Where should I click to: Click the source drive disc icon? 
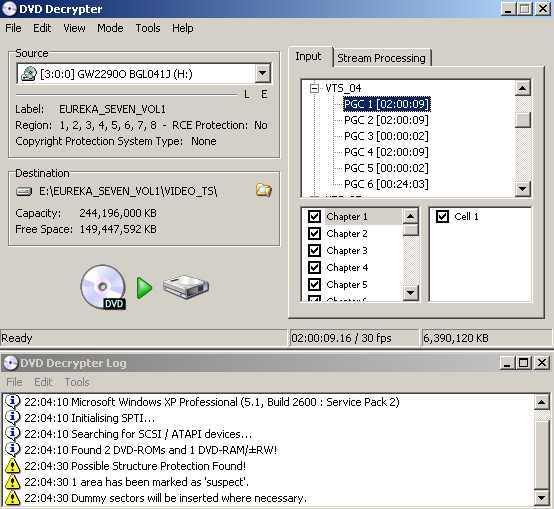[29, 74]
